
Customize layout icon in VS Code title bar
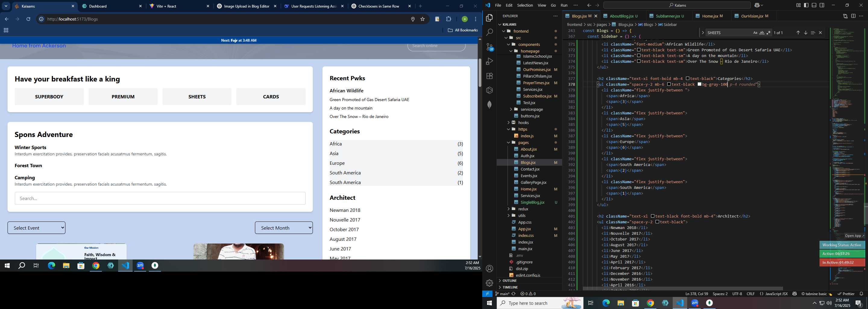pyautogui.click(x=798, y=5)
